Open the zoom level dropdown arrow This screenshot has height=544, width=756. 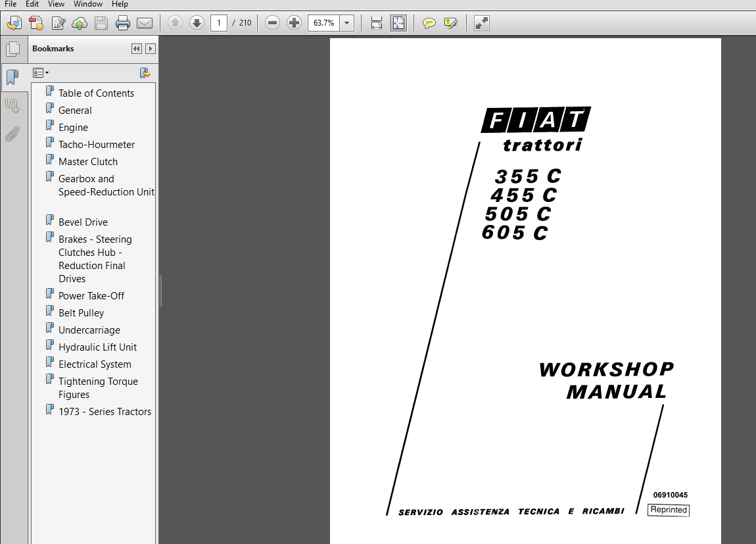pyautogui.click(x=346, y=22)
